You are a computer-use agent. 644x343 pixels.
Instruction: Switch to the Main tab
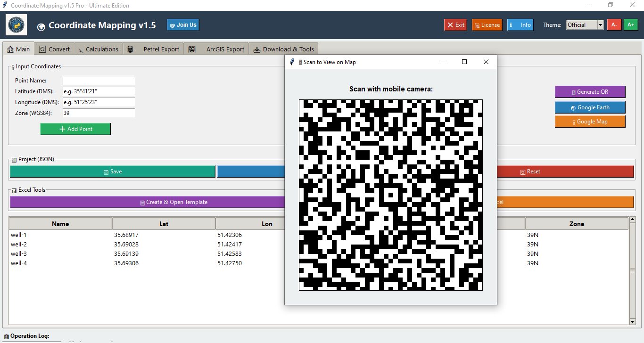tap(18, 49)
